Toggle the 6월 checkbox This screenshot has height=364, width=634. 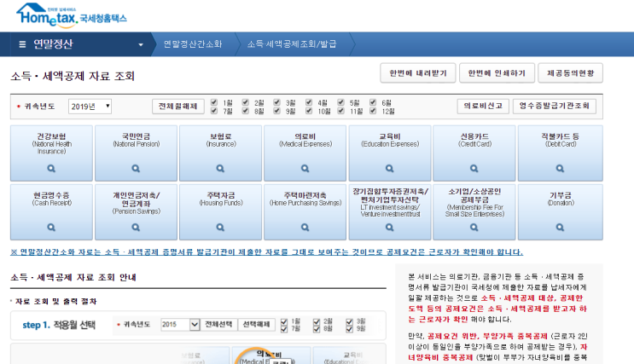pos(373,102)
